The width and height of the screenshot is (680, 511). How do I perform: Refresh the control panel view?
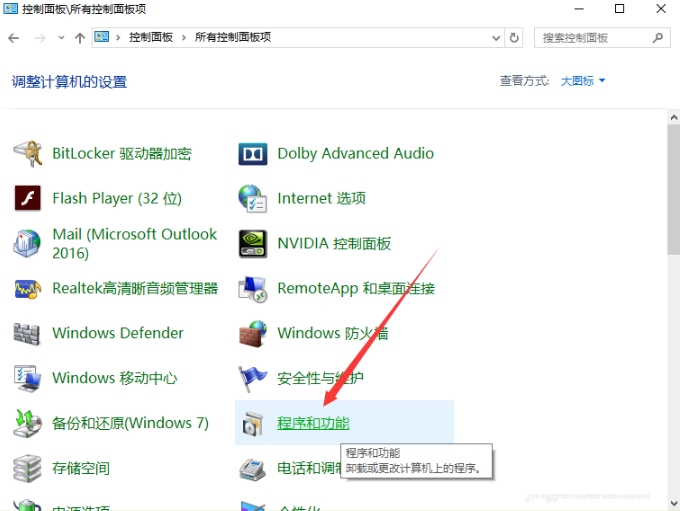(514, 38)
